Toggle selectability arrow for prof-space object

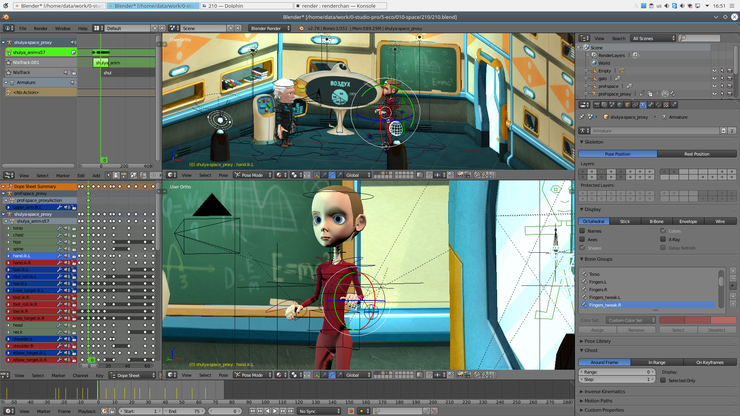(722, 86)
